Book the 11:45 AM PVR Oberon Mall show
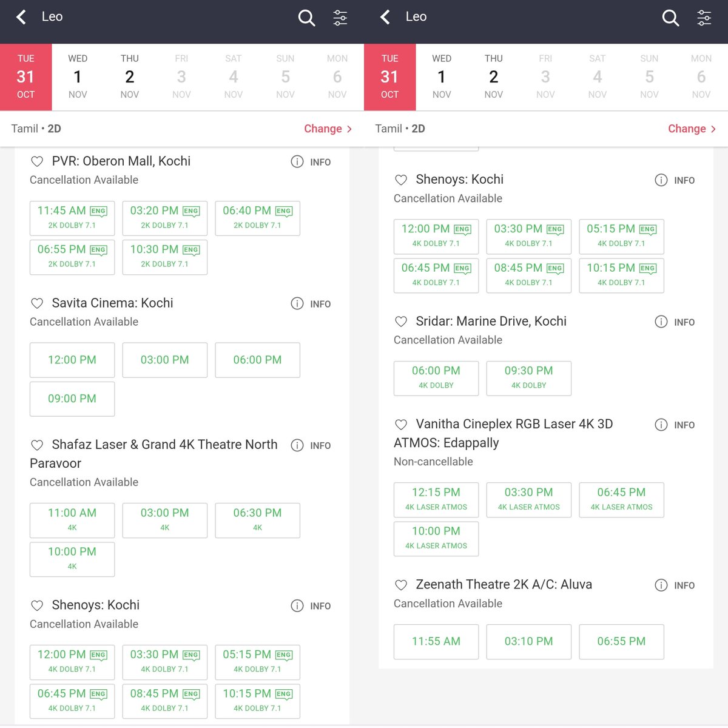 72,218
